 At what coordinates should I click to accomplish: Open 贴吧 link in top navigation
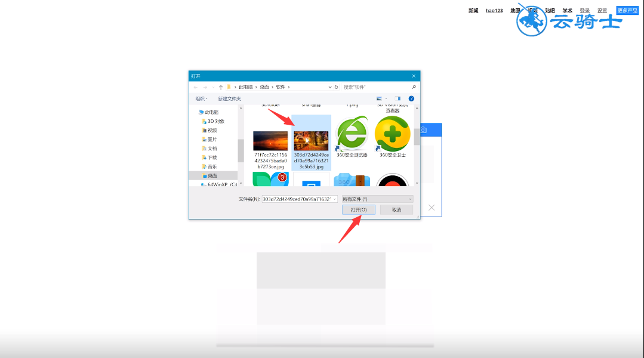coord(550,11)
